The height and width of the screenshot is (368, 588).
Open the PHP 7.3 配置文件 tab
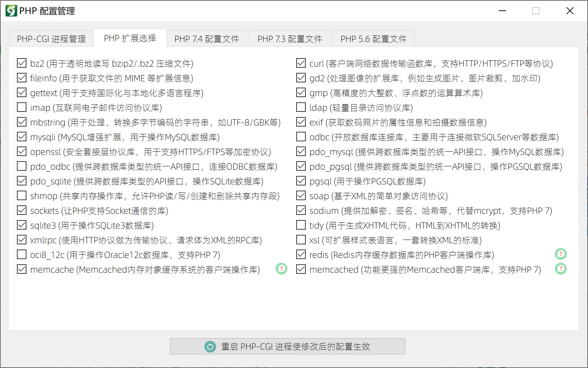coord(290,39)
